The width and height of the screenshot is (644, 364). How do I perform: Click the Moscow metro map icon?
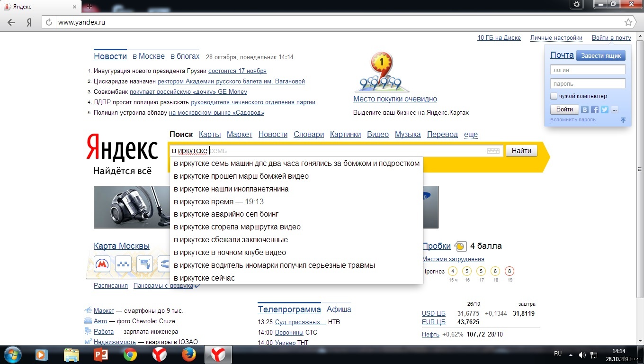pos(102,264)
